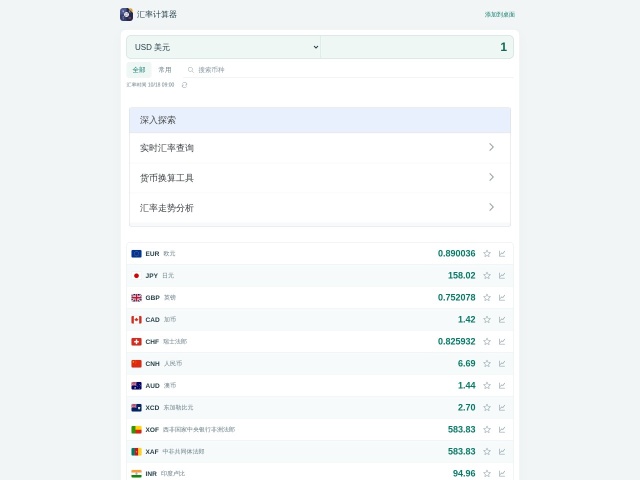Click the XOF rate value 583.83

coord(462,430)
